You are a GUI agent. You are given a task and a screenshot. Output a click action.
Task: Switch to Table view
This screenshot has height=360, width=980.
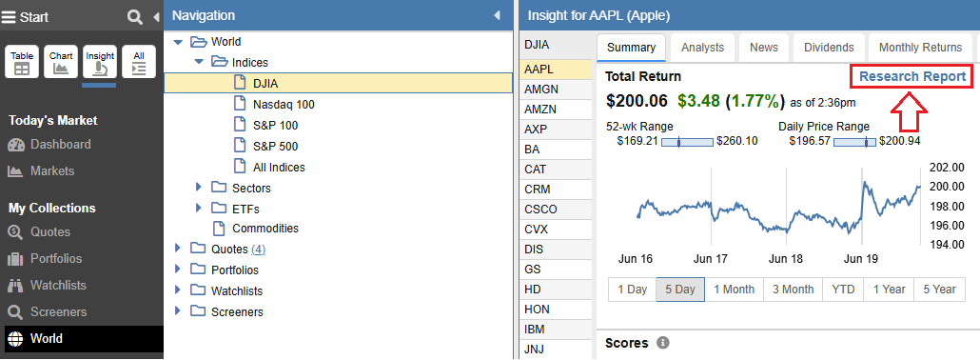[x=22, y=61]
